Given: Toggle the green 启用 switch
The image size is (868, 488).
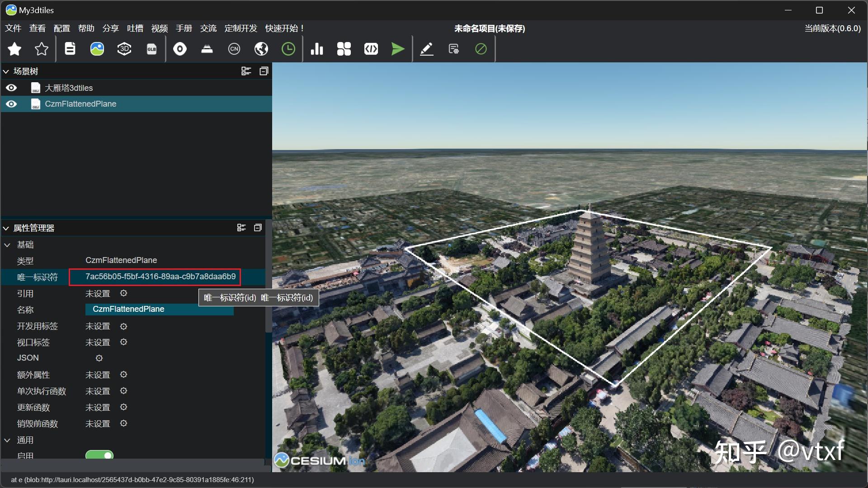Looking at the screenshot, I should [99, 455].
